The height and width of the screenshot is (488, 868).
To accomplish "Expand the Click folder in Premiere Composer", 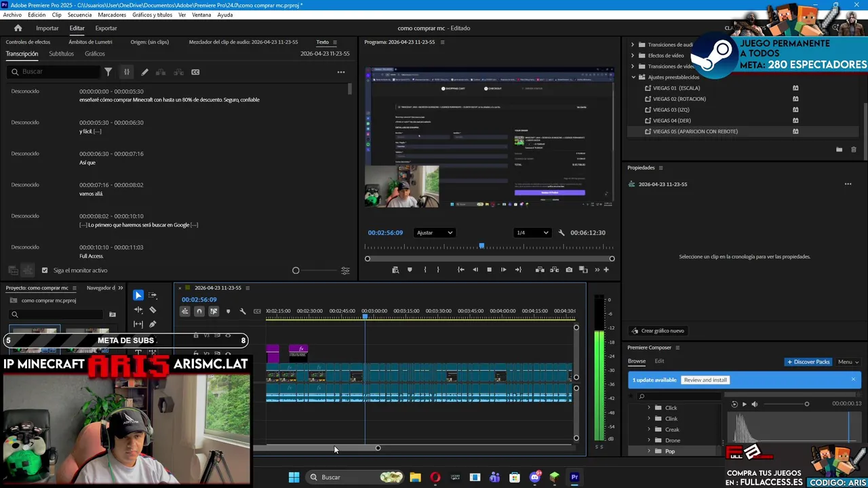I will (649, 408).
